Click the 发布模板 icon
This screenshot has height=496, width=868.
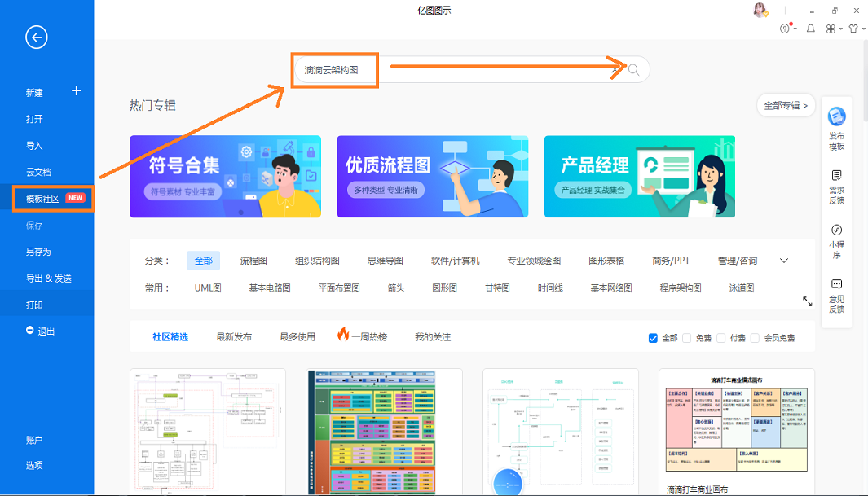click(x=836, y=116)
